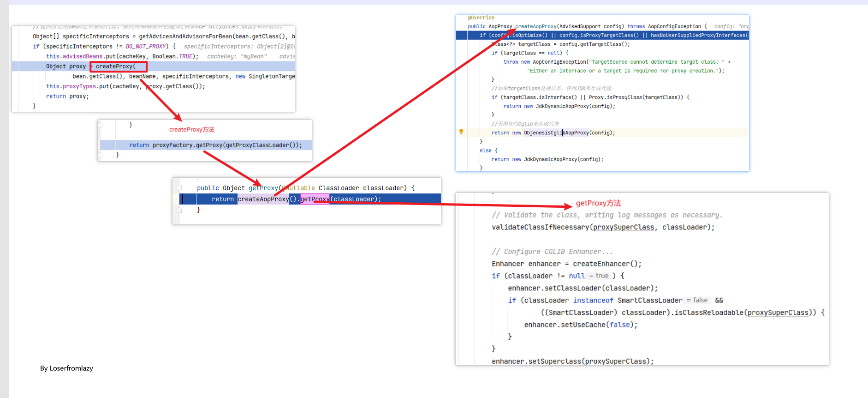The image size is (868, 398).
Task: Click the 'Enhancer enhancer = createEnhancer();' line
Action: click(567, 264)
